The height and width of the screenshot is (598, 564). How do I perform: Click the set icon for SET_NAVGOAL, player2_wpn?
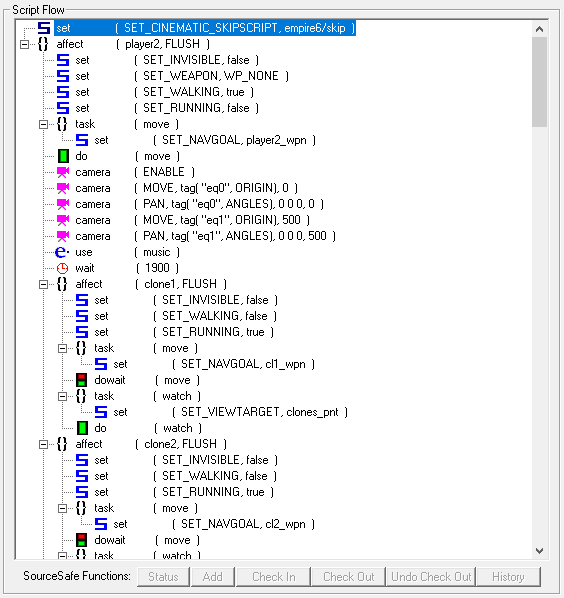coord(82,140)
